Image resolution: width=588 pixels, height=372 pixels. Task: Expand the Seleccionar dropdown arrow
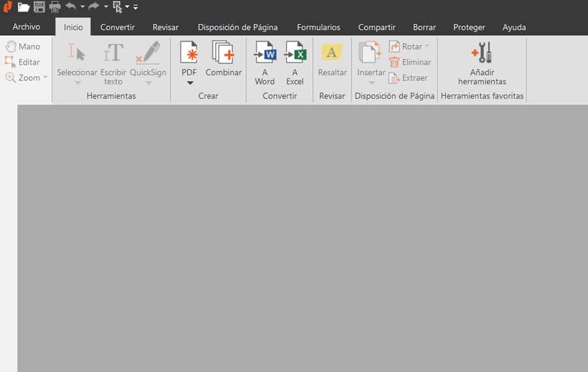tap(77, 82)
